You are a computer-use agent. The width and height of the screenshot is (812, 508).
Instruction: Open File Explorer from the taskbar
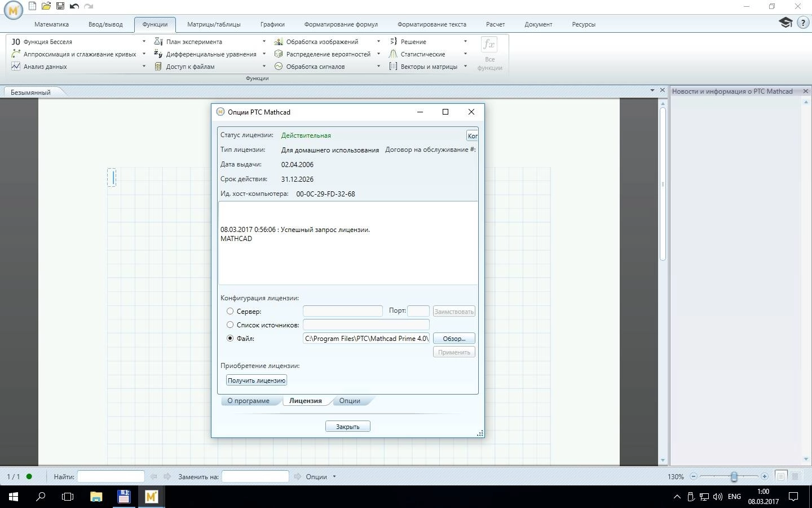coord(96,497)
